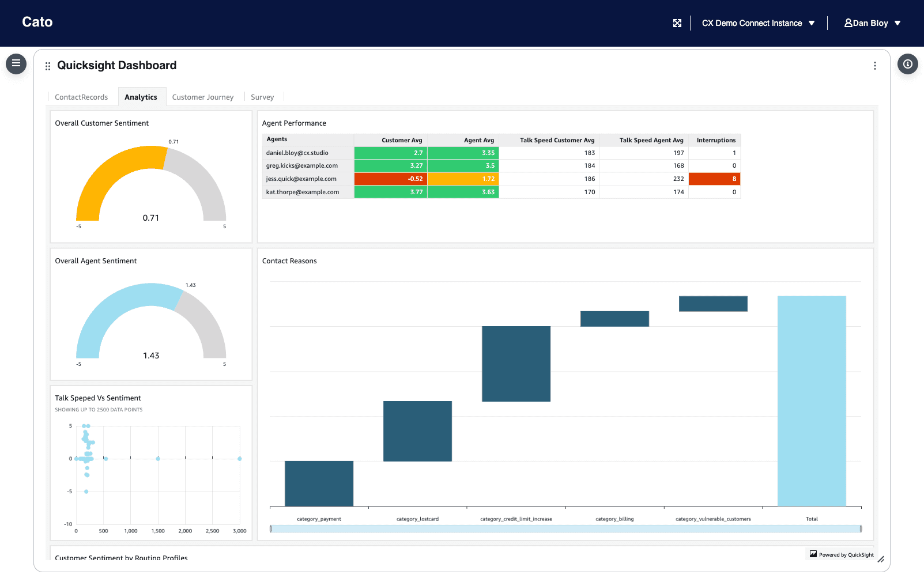Click the resize handle at bottom-right corner
The image size is (924, 582).
[881, 560]
